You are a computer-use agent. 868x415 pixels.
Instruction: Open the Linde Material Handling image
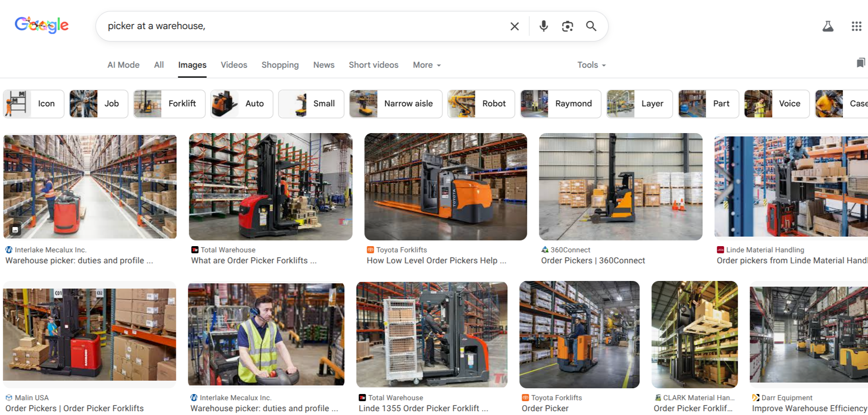pyautogui.click(x=791, y=187)
